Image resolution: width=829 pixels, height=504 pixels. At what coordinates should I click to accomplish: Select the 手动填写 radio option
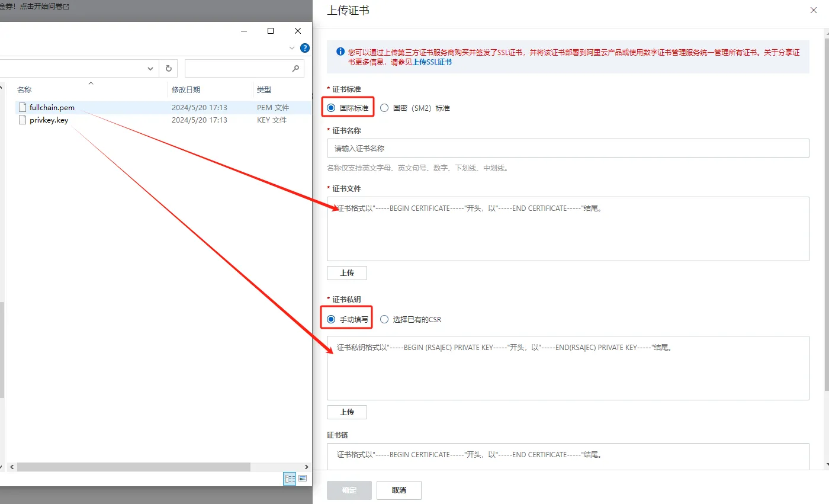point(331,319)
